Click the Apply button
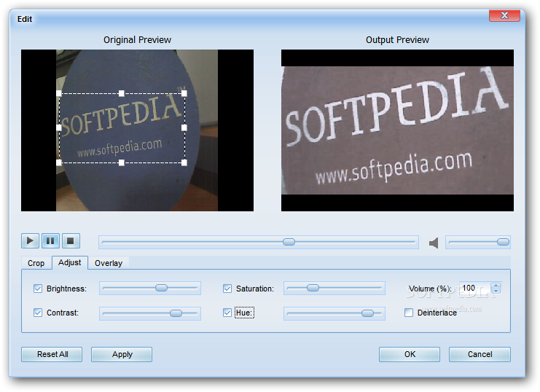 pyautogui.click(x=122, y=354)
